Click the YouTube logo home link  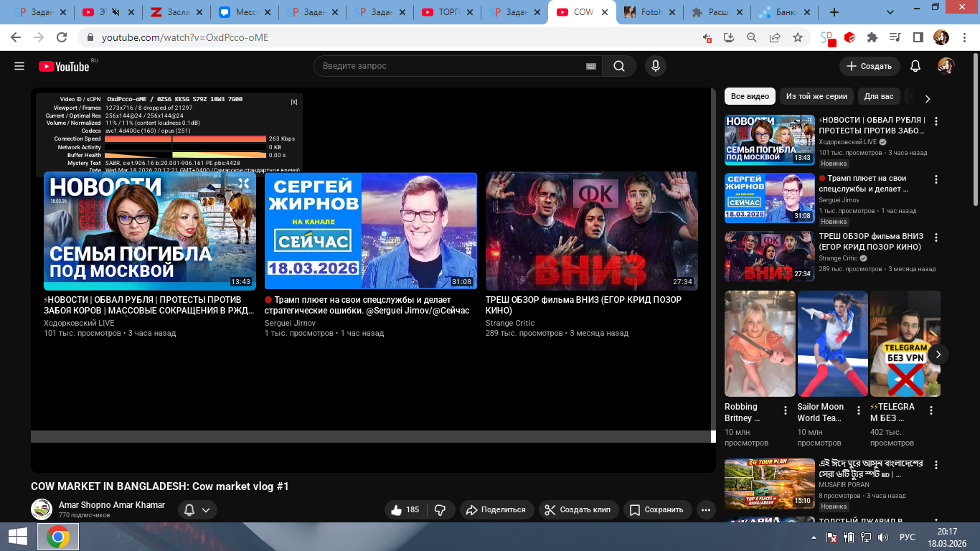click(x=65, y=66)
